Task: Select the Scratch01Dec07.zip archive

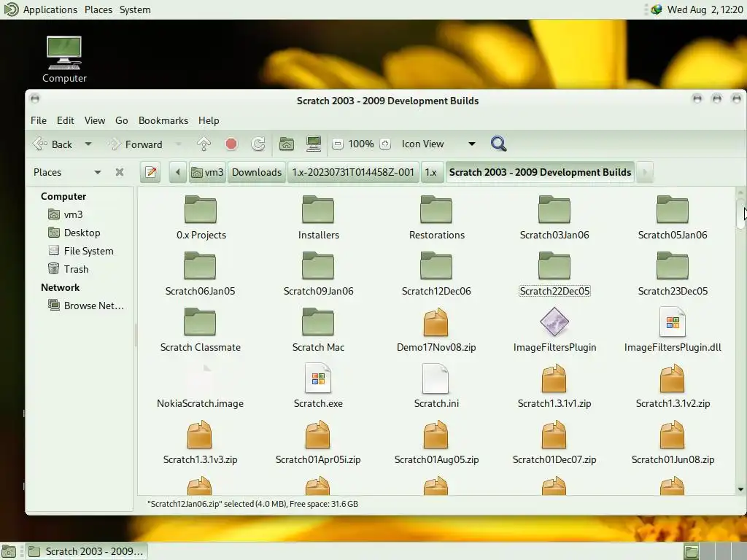Action: [x=554, y=443]
